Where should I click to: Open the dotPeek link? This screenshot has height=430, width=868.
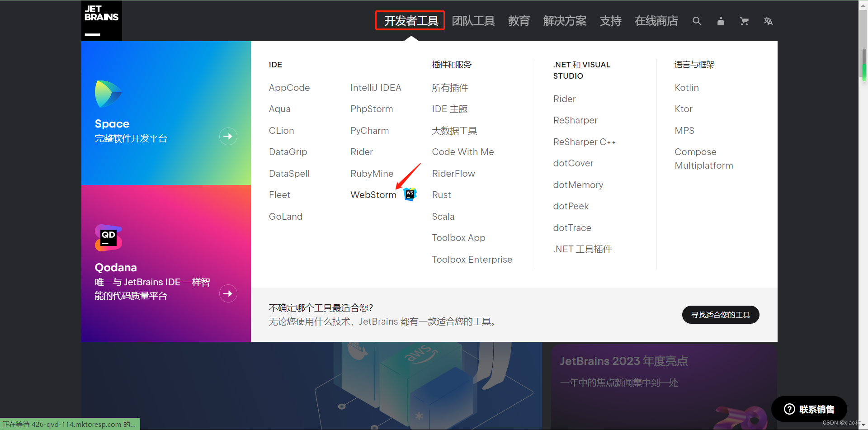[x=571, y=206]
